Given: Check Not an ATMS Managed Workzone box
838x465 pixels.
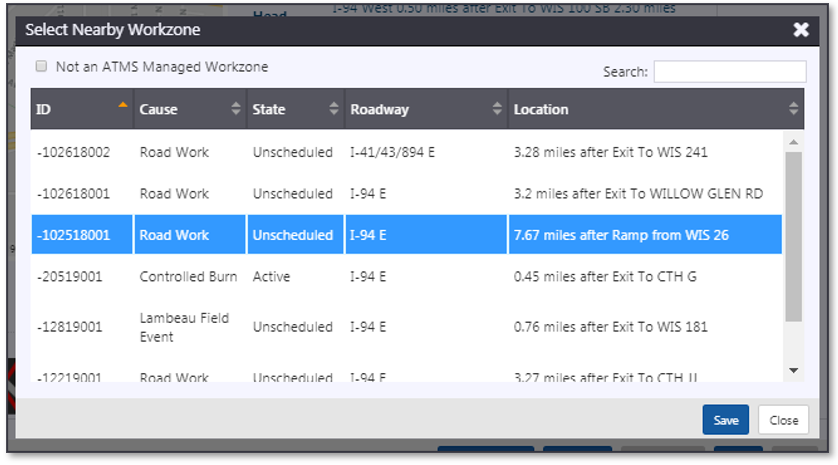Looking at the screenshot, I should (x=41, y=66).
